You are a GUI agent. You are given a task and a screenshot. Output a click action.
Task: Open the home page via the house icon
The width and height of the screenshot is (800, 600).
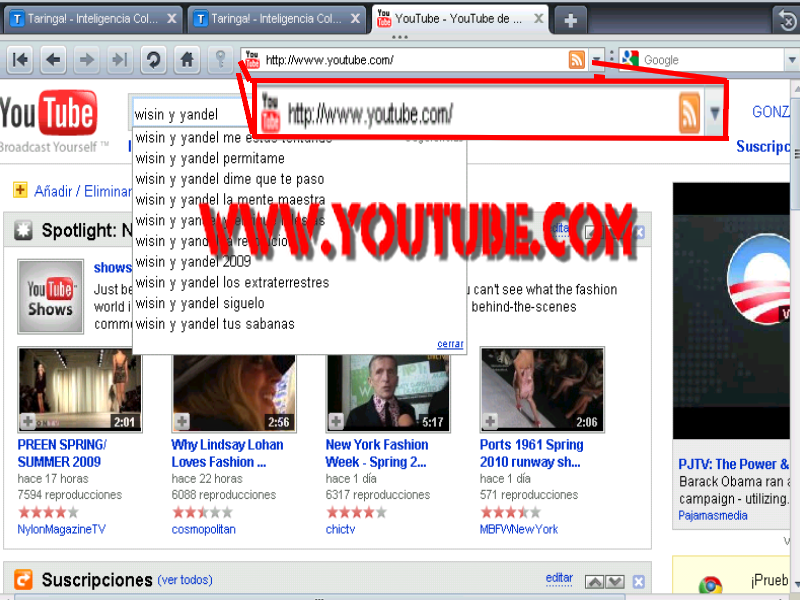click(x=187, y=60)
